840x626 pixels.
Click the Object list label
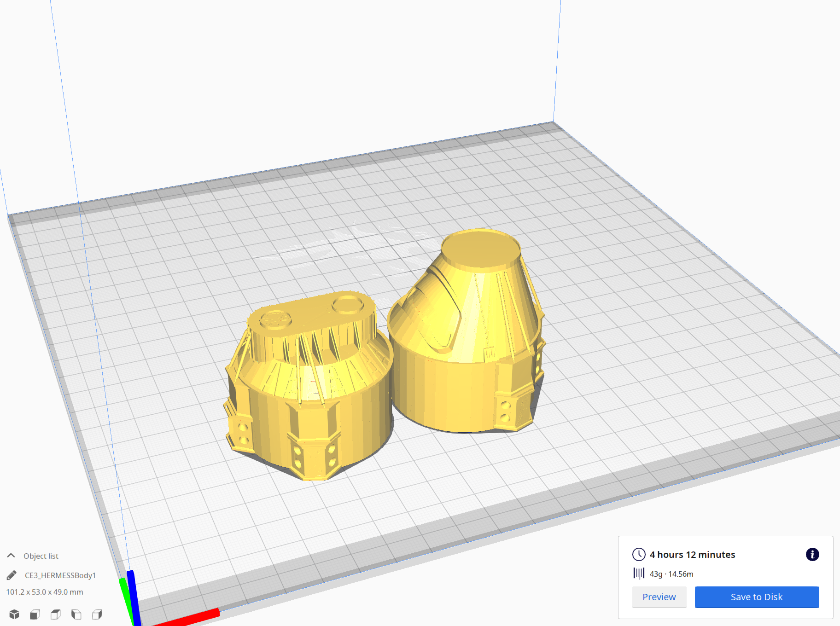pyautogui.click(x=41, y=556)
